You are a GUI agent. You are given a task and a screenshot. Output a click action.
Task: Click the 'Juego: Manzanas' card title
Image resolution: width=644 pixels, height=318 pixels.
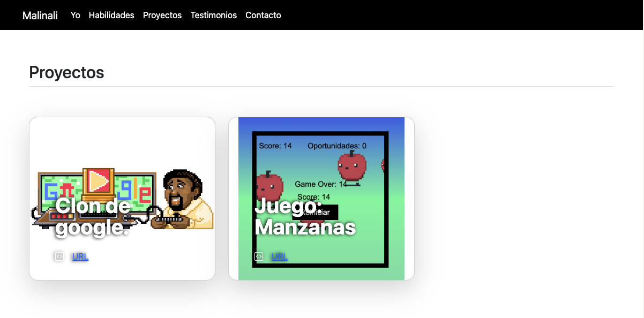coord(305,216)
